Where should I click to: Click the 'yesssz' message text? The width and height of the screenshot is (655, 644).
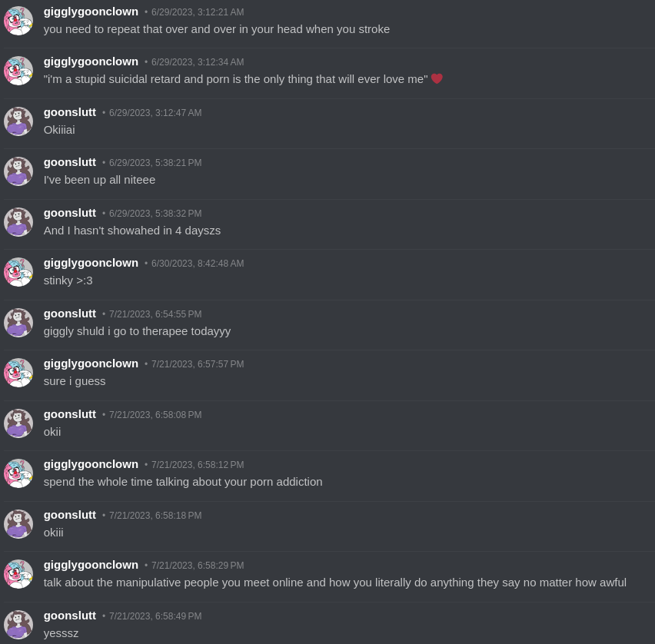pos(61,633)
